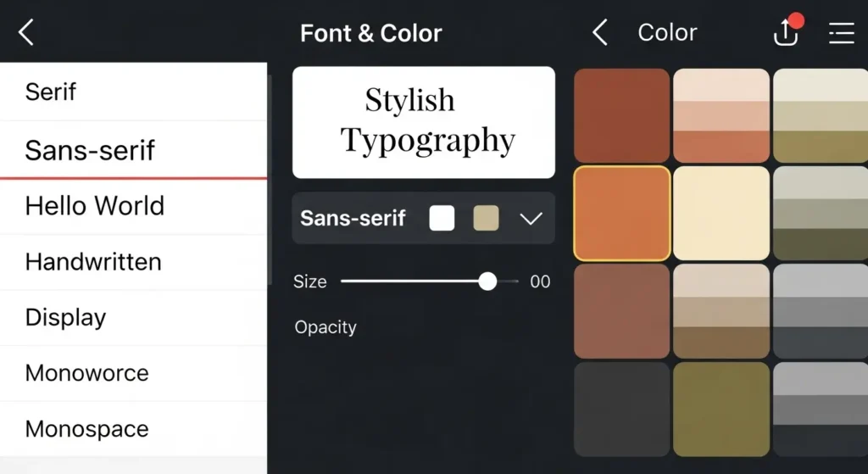This screenshot has height=474, width=868.
Task: Select the Display font category
Action: 66,318
